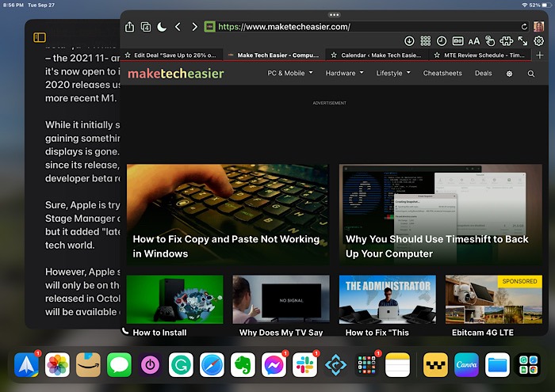The image size is (555, 392).
Task: Expand the Hardware dropdown menu
Action: click(344, 73)
